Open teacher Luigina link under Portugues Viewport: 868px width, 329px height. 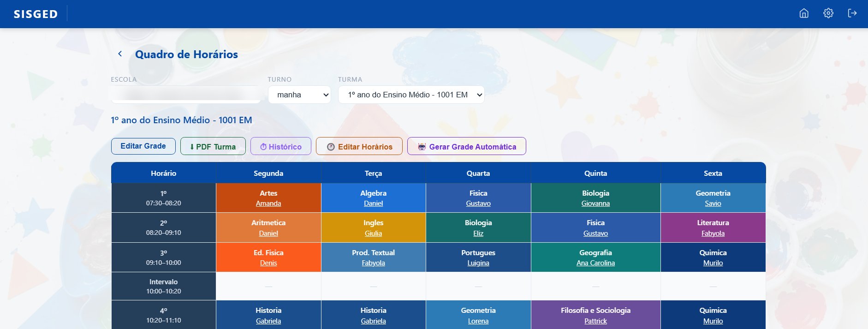(478, 263)
